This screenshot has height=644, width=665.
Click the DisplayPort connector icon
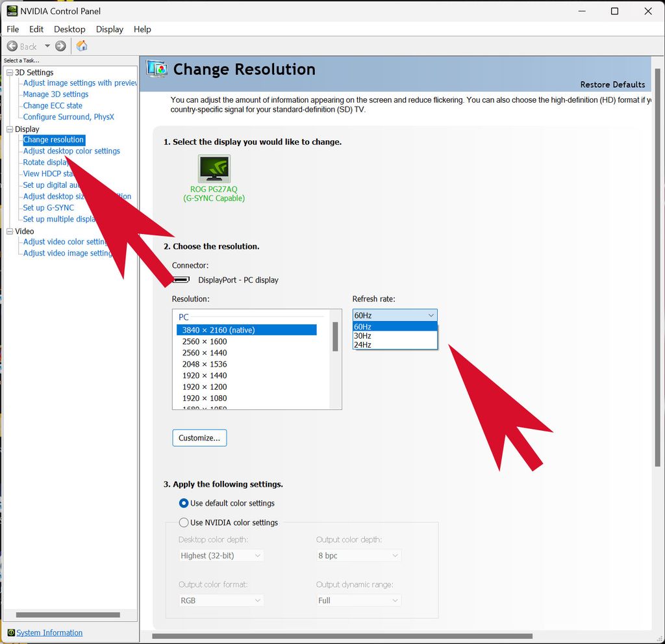[181, 279]
